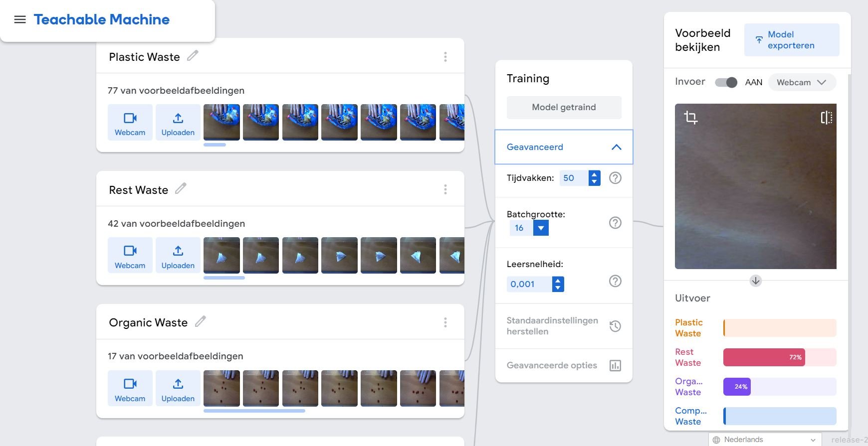Click the Plastic Waste output bar
868x446 pixels.
pyautogui.click(x=780, y=328)
